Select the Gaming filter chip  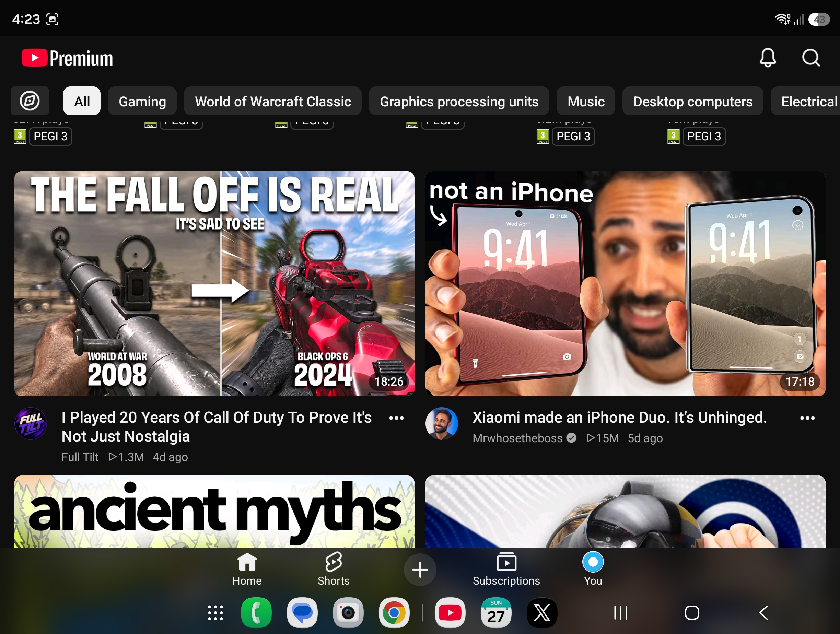tap(142, 101)
